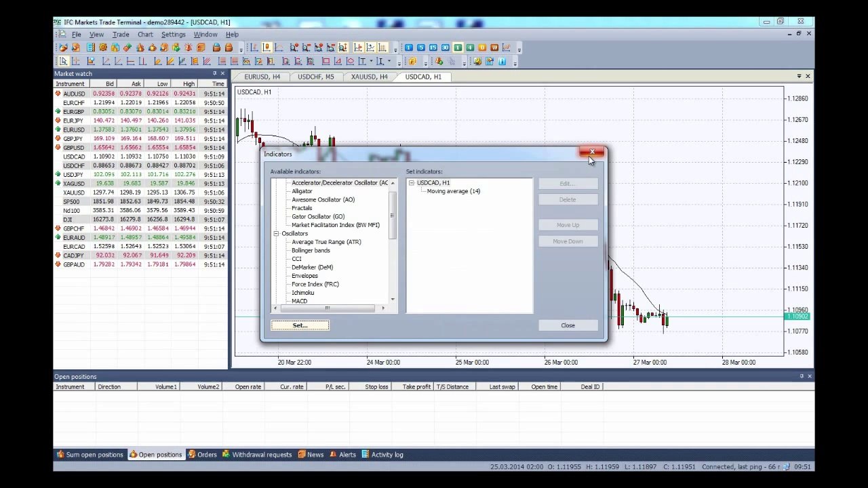Image resolution: width=868 pixels, height=488 pixels.
Task: Switch to the Activity log tab
Action: [x=382, y=455]
